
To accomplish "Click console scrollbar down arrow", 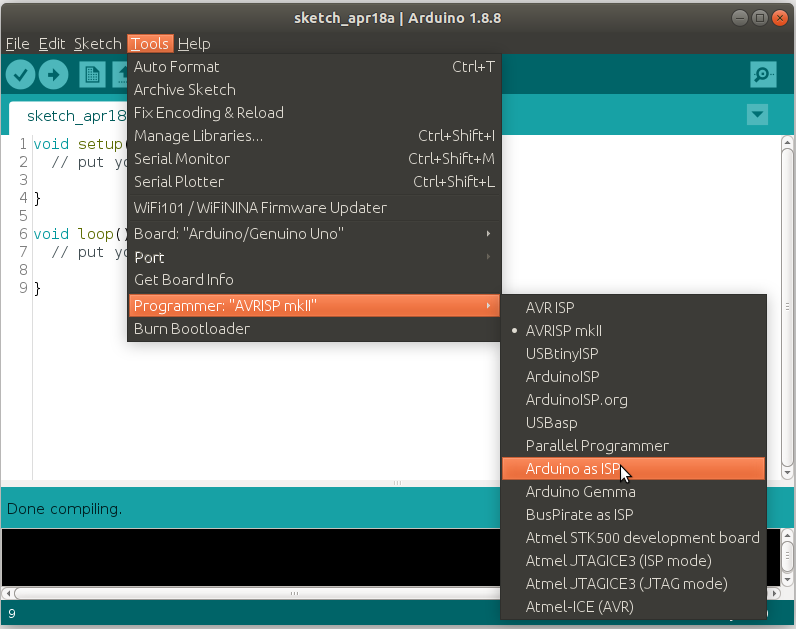I will tap(787, 579).
